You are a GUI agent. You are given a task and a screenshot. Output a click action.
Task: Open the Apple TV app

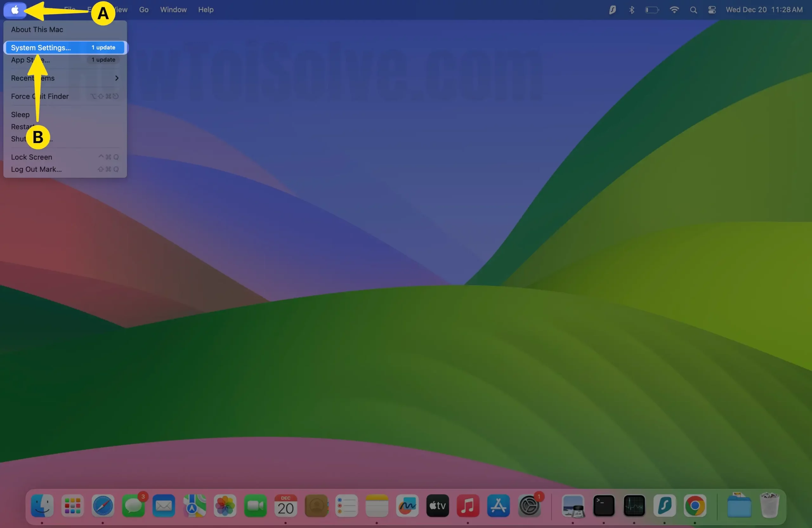click(x=438, y=505)
